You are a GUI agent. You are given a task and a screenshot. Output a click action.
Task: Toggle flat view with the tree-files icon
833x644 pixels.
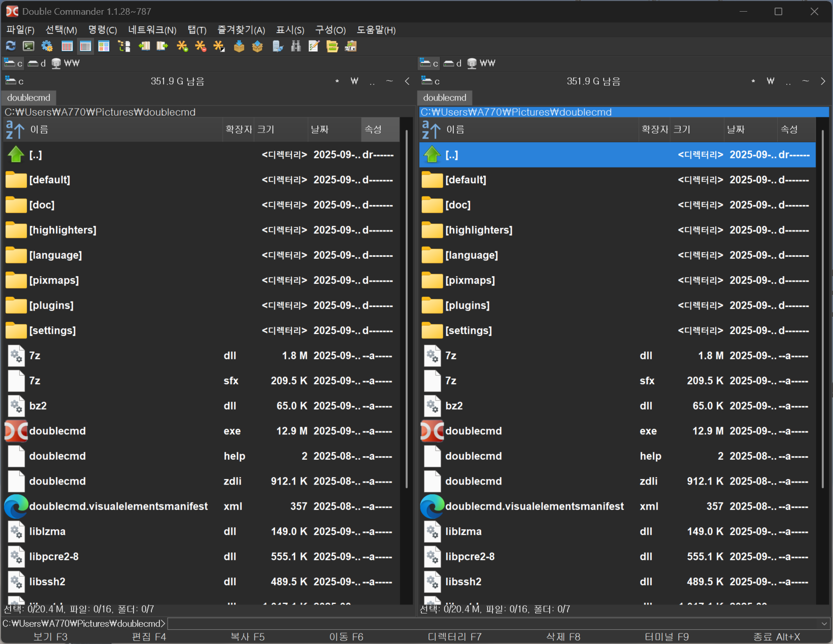coord(124,46)
